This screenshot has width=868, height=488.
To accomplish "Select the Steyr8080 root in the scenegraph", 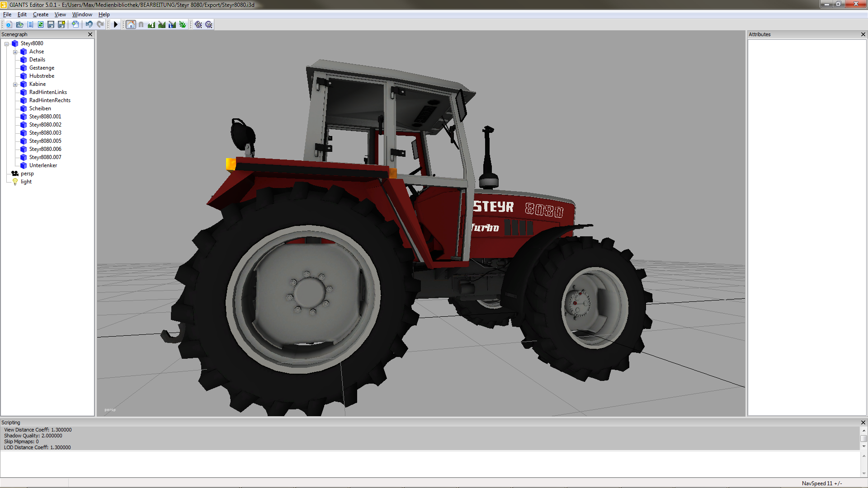I will (x=32, y=43).
